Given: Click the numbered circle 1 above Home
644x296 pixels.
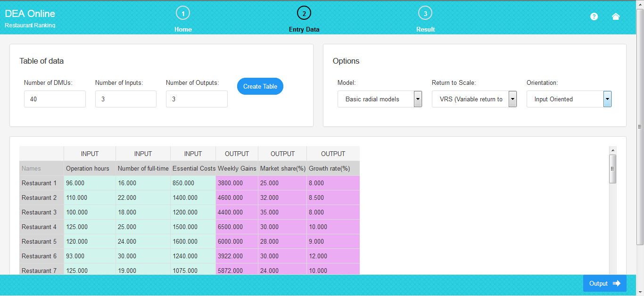Looking at the screenshot, I should 183,13.
